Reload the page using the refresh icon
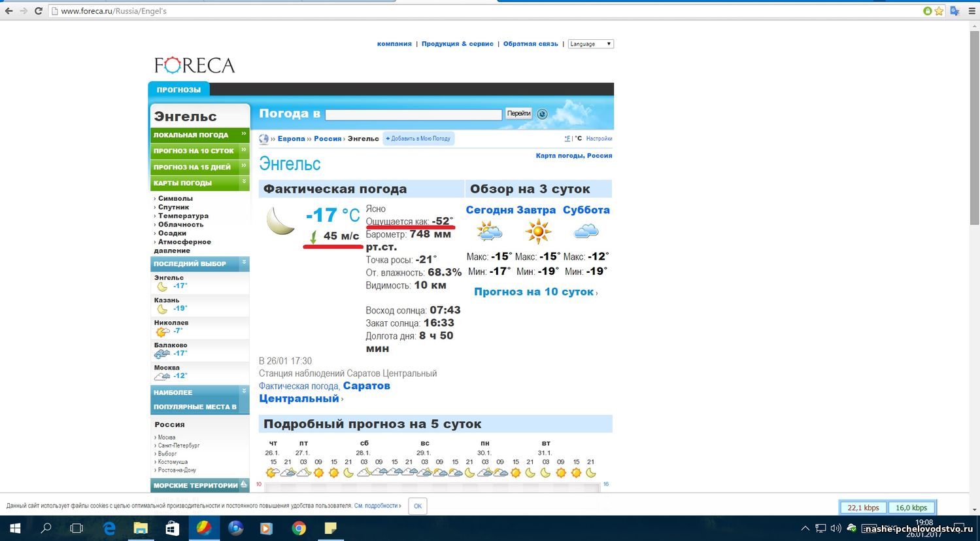Image resolution: width=980 pixels, height=541 pixels. [39, 11]
